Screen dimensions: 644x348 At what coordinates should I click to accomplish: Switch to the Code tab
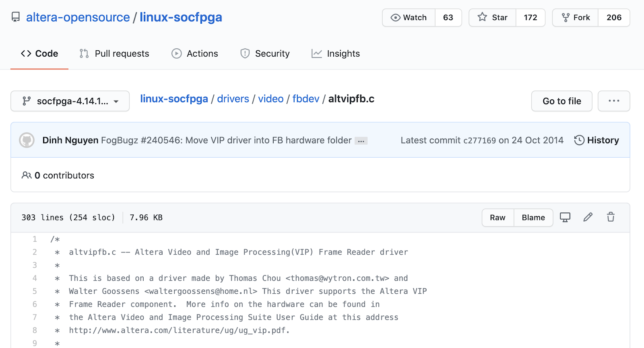(39, 54)
